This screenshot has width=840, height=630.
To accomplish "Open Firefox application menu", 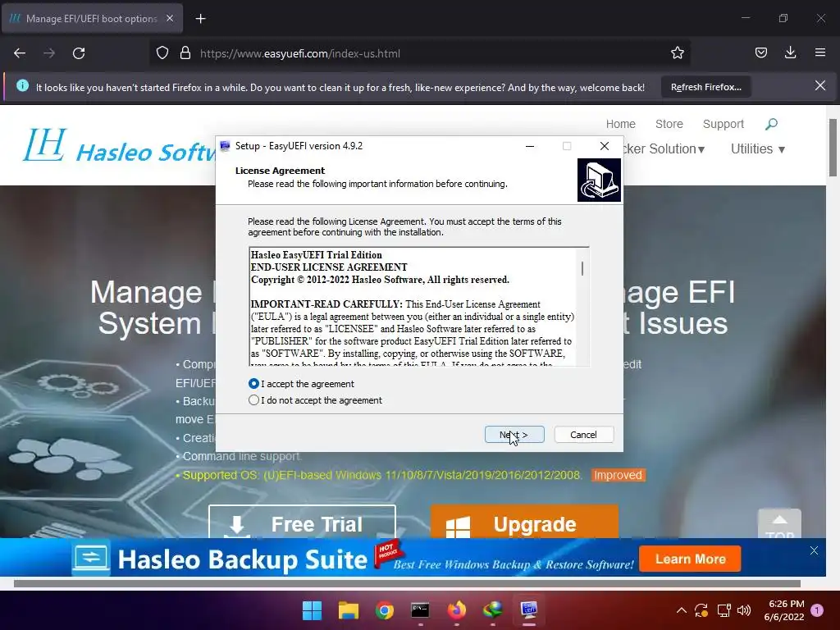I will 820,52.
